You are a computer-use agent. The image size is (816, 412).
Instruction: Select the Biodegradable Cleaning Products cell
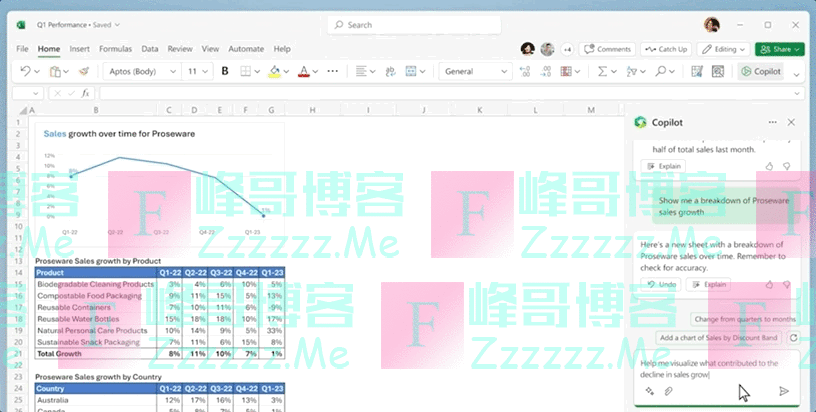pyautogui.click(x=96, y=285)
